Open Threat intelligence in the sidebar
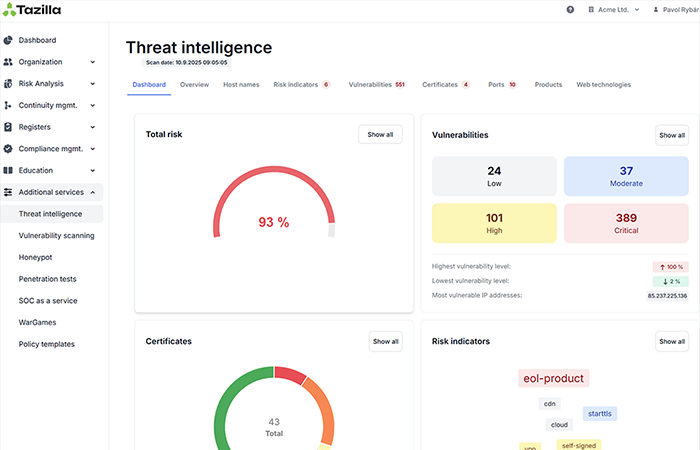 tap(52, 214)
